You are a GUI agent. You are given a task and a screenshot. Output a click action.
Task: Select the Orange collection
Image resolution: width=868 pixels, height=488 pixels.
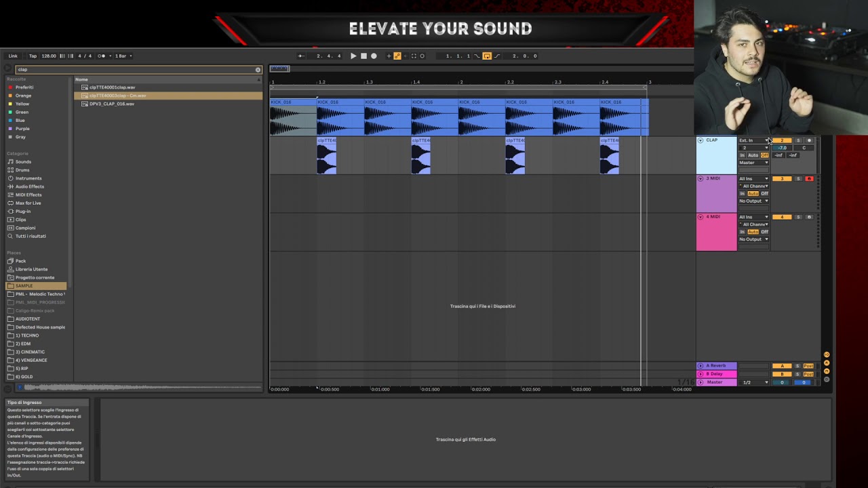pos(23,96)
